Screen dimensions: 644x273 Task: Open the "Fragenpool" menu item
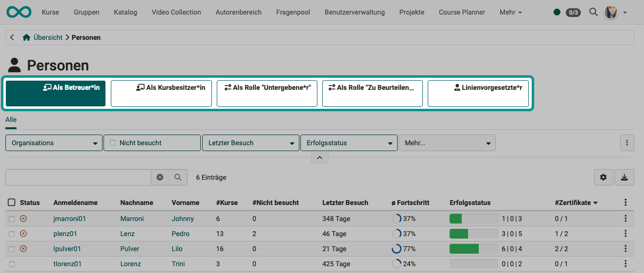point(293,12)
